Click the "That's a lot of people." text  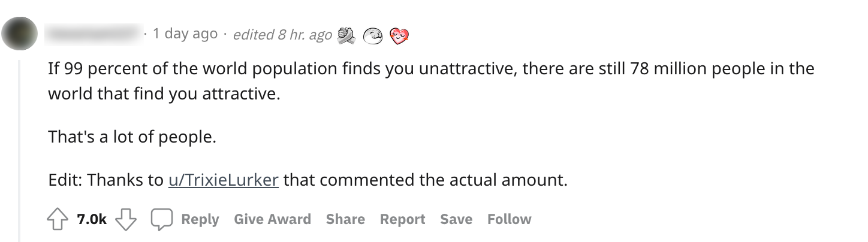click(132, 137)
